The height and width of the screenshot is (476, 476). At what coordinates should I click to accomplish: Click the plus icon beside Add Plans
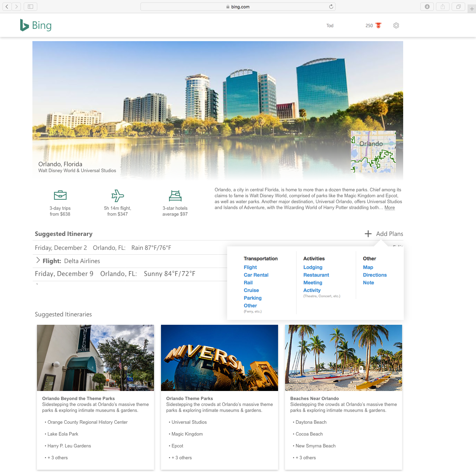pos(368,234)
